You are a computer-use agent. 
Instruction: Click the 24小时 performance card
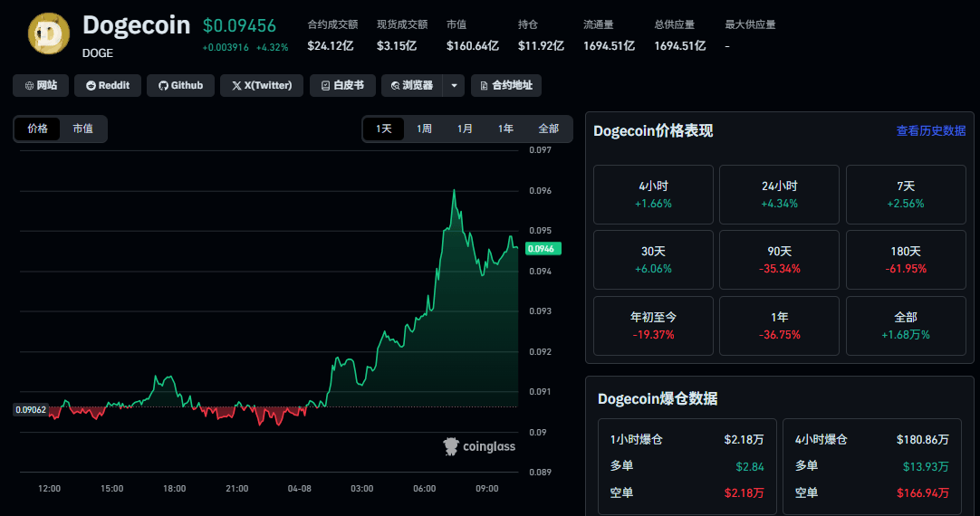coord(779,195)
